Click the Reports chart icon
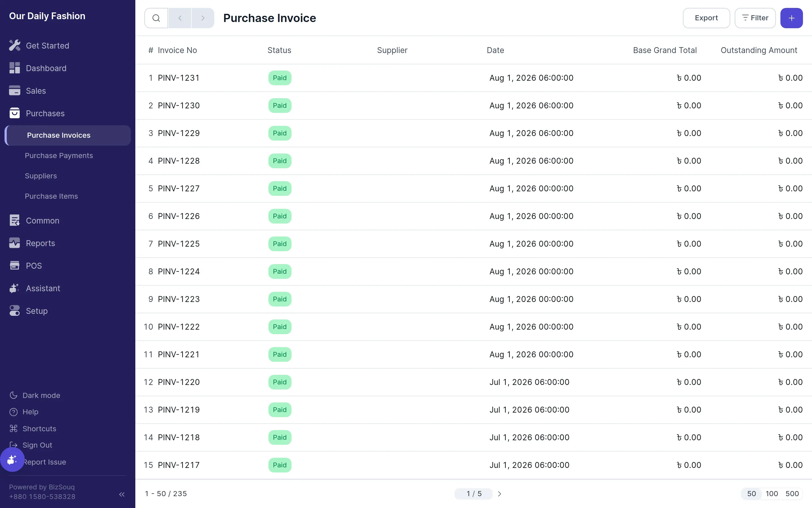Screen dimensions: 812x508 coord(14,243)
